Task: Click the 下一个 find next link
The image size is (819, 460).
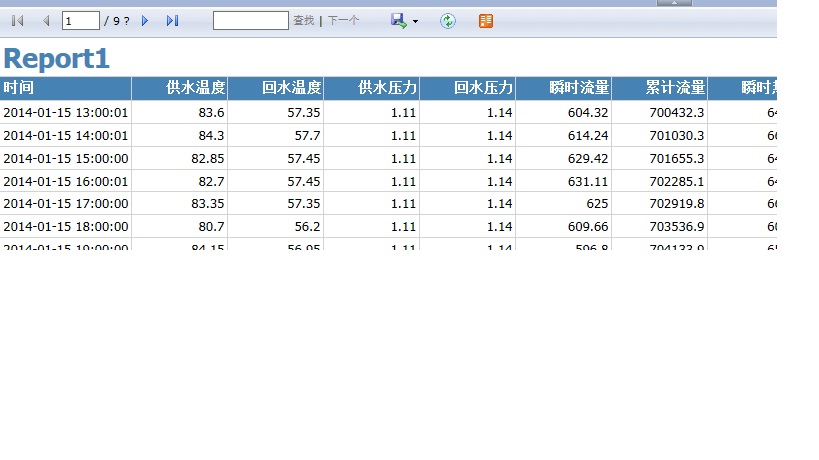Action: [x=343, y=21]
